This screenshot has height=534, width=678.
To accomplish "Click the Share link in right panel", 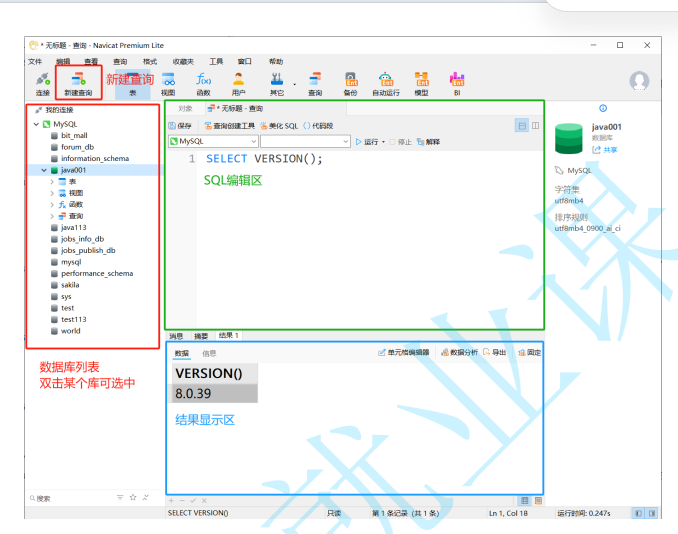I will pyautogui.click(x=605, y=150).
